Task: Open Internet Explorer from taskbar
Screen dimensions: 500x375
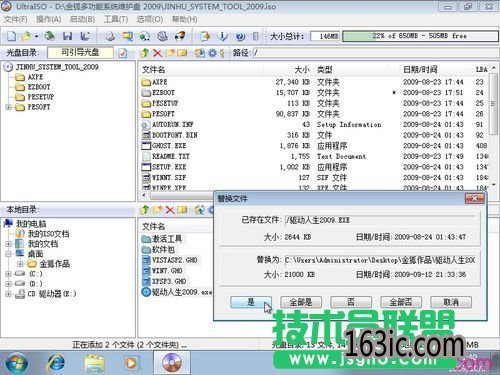Action: tap(56, 362)
